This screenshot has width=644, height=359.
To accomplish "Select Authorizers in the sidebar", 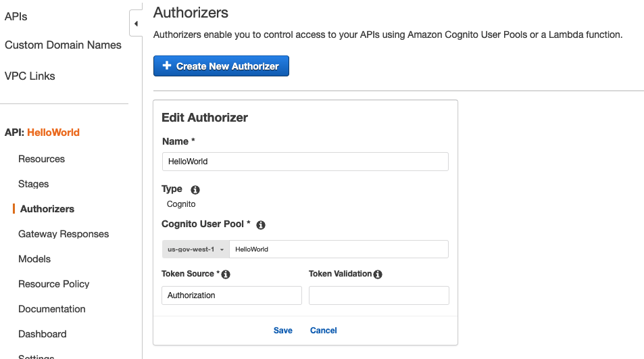I will [x=47, y=209].
